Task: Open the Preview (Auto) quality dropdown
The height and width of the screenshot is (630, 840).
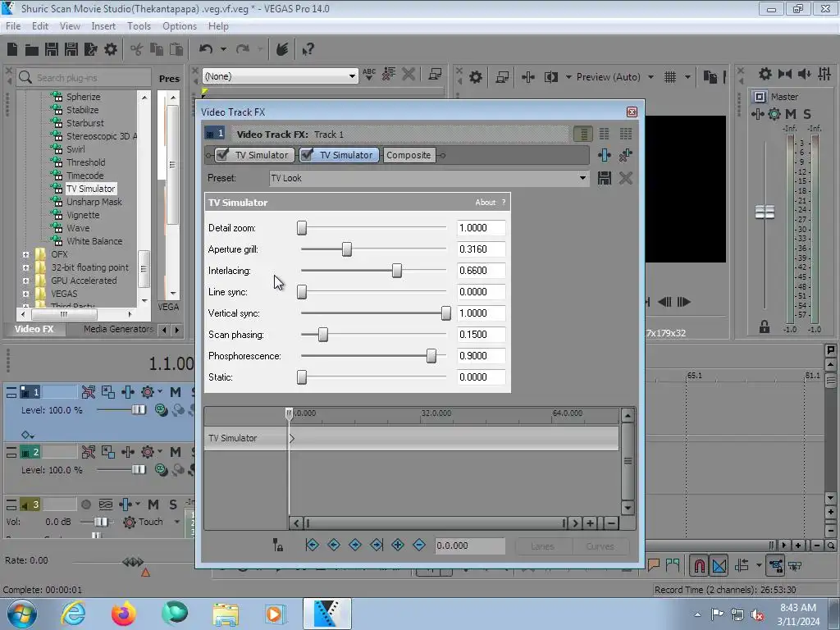Action: (651, 77)
